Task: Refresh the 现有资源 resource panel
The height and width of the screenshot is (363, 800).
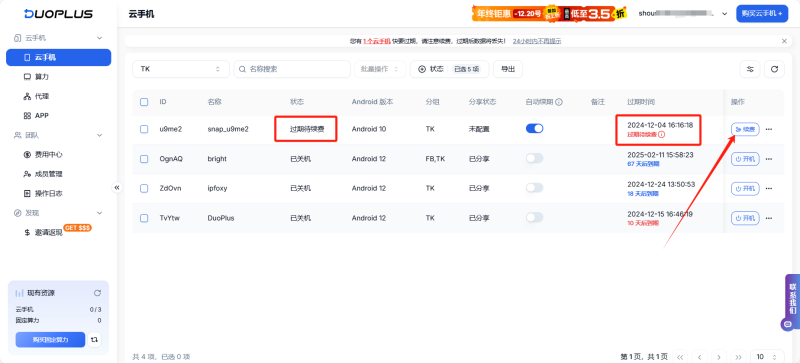Action: pos(97,293)
